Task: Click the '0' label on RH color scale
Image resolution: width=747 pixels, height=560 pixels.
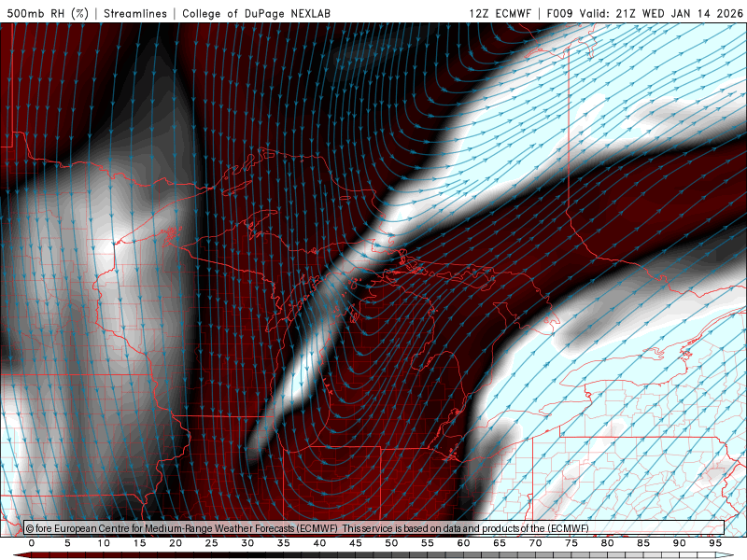Action: click(32, 543)
